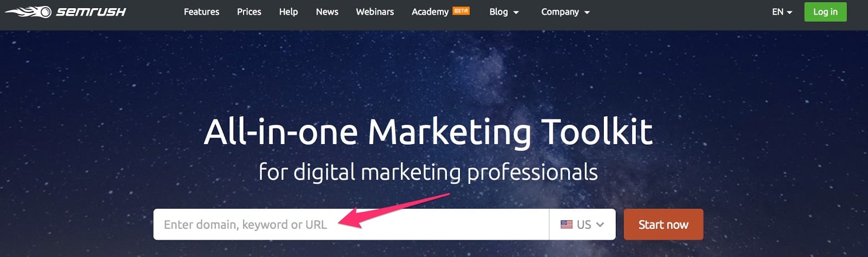Click the SEMrush fireball logo icon

tap(28, 11)
